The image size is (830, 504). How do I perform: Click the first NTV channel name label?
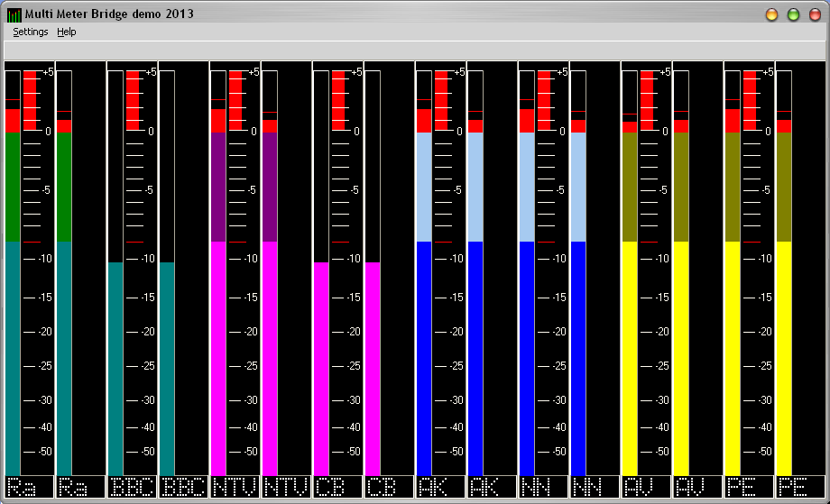click(235, 488)
